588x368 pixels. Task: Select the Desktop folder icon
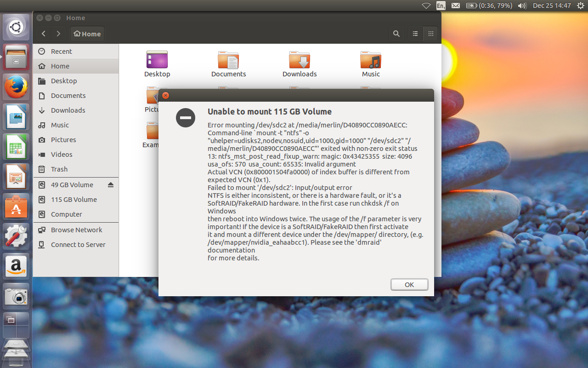(157, 64)
